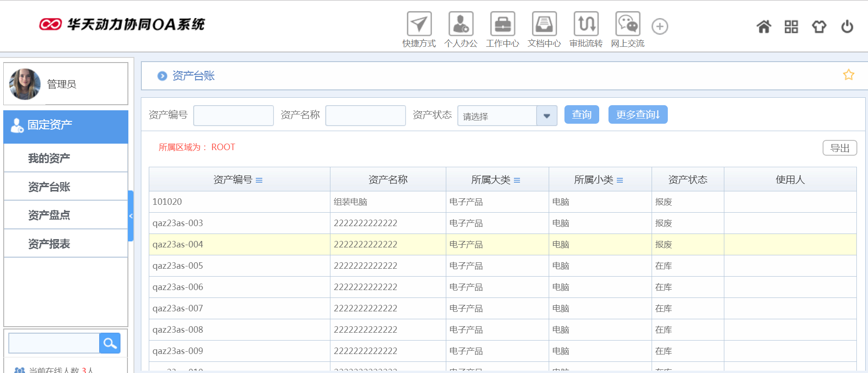
Task: Open the 网上交流 chat icon
Action: (627, 24)
